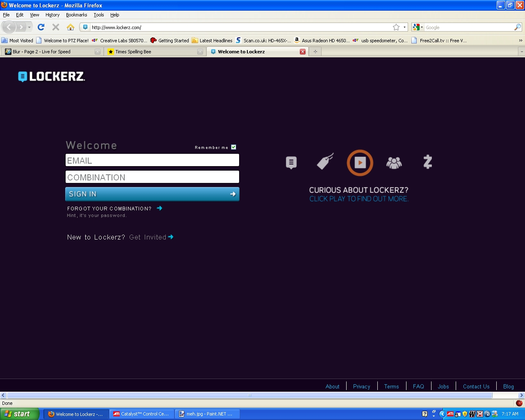Open a new tab
The width and height of the screenshot is (525, 420).
click(x=315, y=52)
